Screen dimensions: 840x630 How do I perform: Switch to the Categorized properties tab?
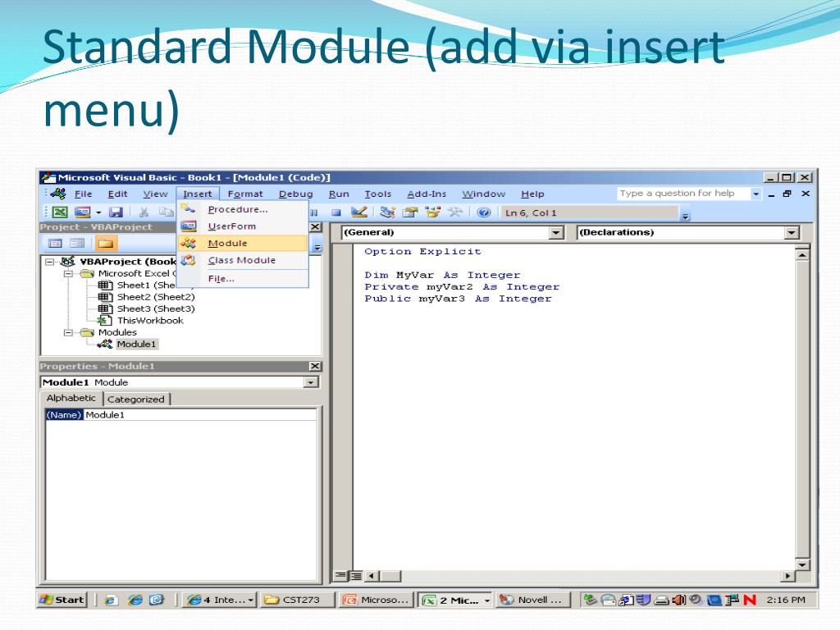[136, 399]
